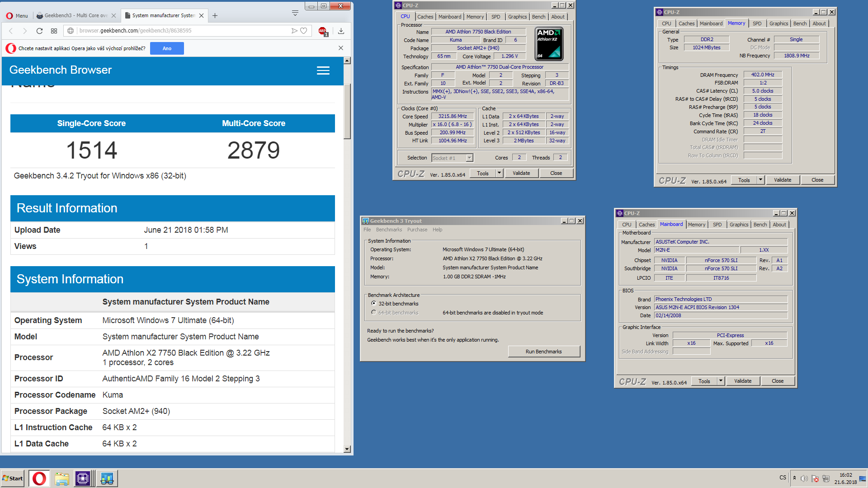The width and height of the screenshot is (868, 488).
Task: Click Show Desktop button at taskbar end
Action: point(863,478)
